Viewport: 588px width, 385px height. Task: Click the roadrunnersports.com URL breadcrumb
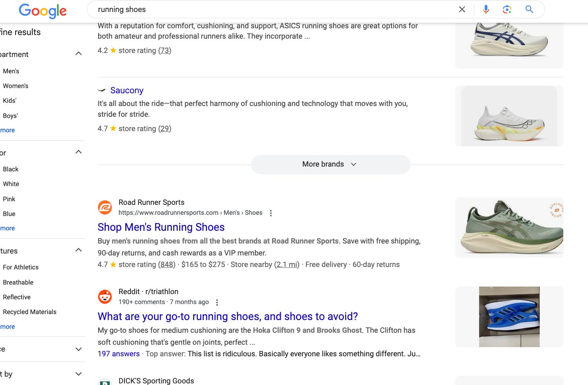tap(190, 213)
